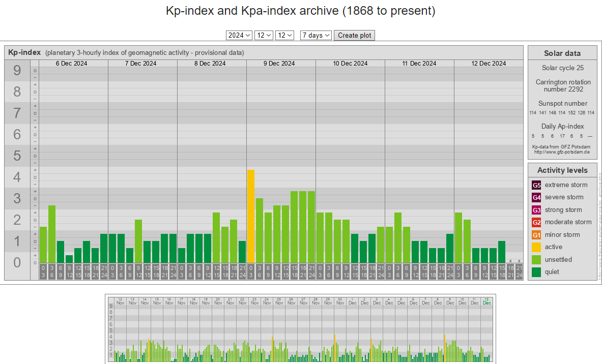602x364 pixels.
Task: Click the '10 Dec 2024' column header
Action: point(350,63)
